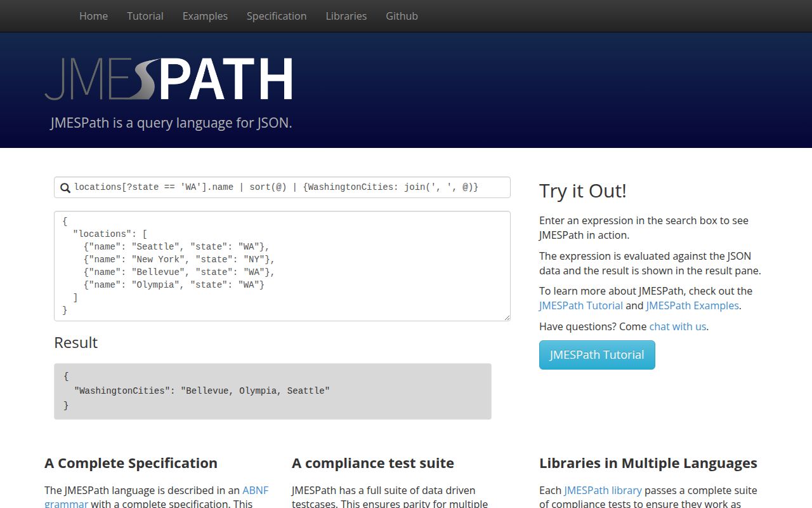Focus the JMESPath expression search field

coord(282,187)
